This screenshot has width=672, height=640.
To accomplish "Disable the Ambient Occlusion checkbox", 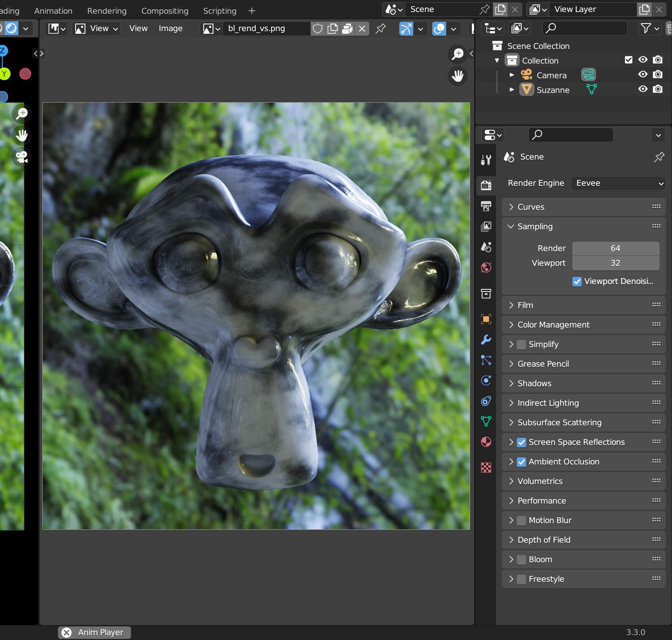I will click(x=521, y=462).
